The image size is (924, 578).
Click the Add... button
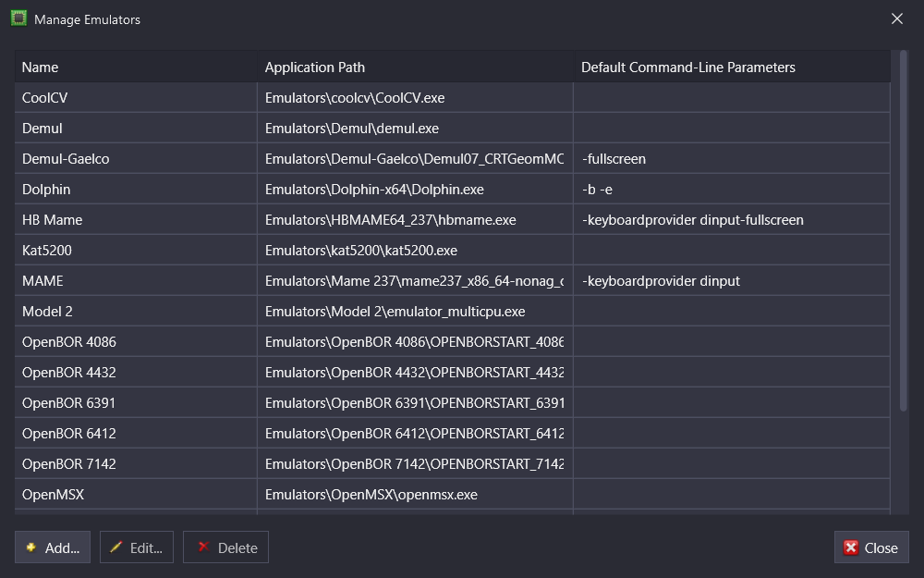pos(53,547)
